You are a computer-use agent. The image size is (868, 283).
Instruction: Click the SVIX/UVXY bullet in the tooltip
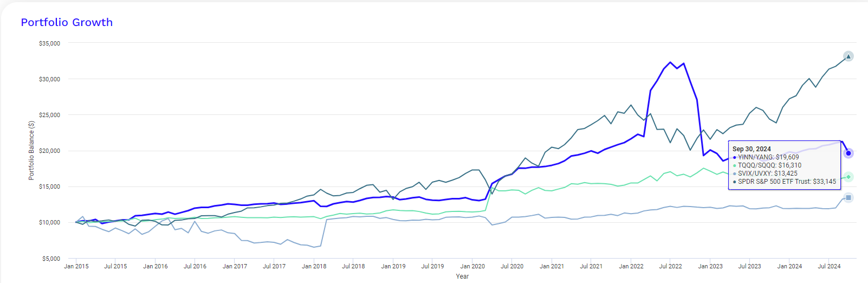[x=735, y=173]
